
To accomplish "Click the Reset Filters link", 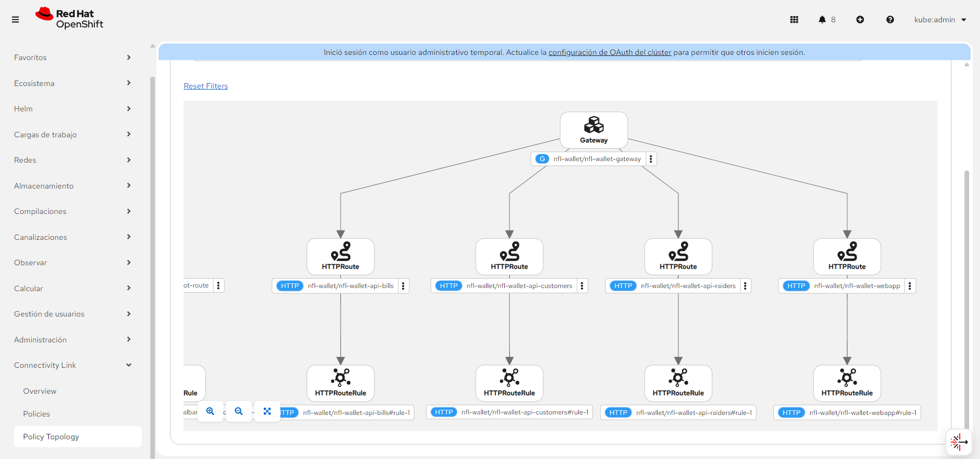I will click(206, 86).
